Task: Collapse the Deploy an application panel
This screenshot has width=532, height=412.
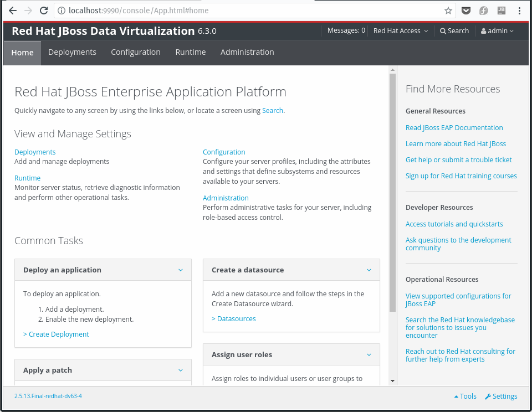Action: [x=181, y=270]
